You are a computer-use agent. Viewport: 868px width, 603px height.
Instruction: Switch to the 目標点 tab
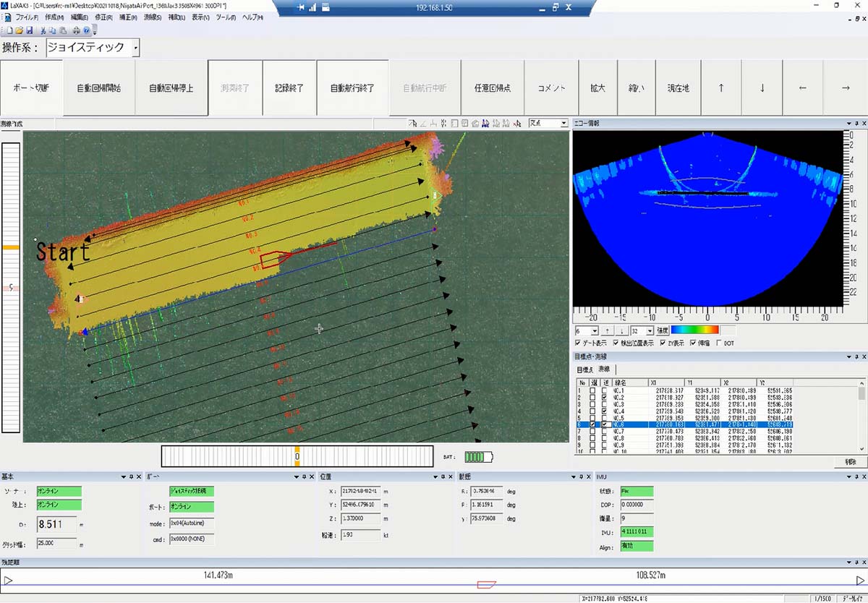coord(584,369)
